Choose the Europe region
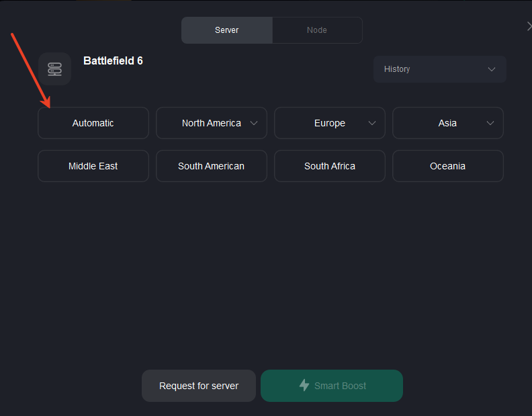532x416 pixels. click(x=330, y=123)
